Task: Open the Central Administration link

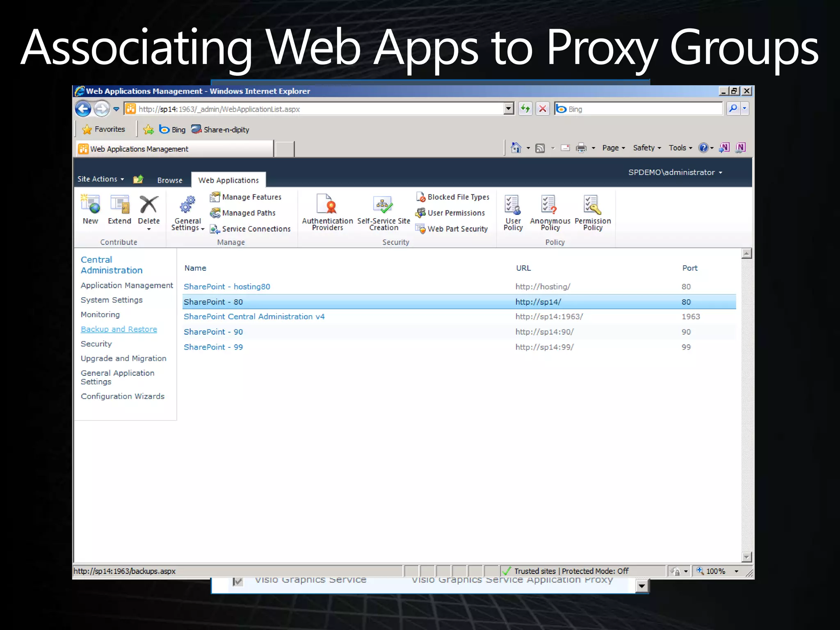Action: 112,265
